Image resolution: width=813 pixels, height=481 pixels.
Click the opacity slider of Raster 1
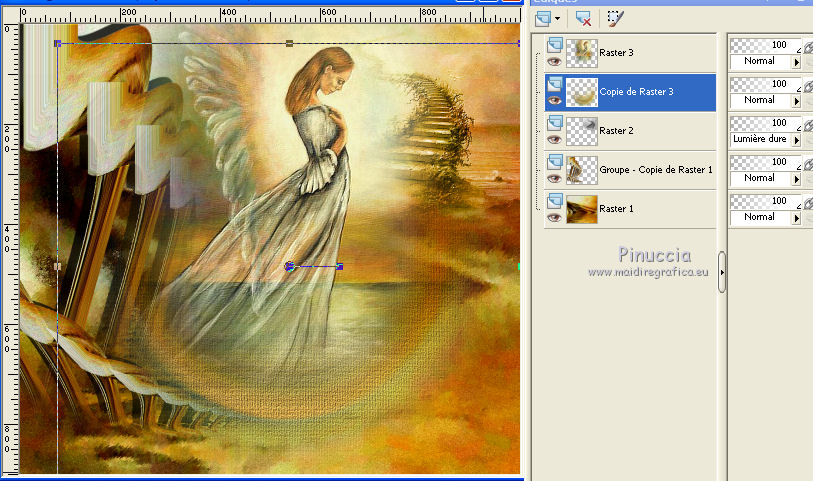(x=765, y=201)
